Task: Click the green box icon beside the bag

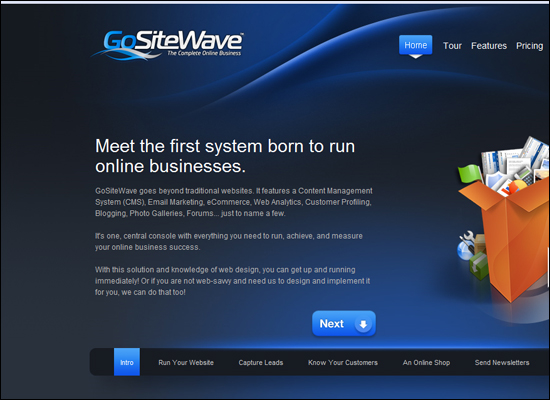Action: [x=479, y=266]
